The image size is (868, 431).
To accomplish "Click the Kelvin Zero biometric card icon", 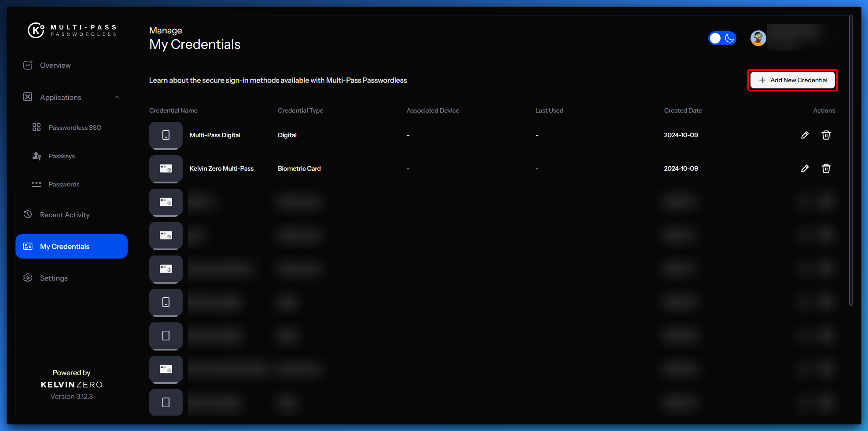I will click(x=166, y=169).
